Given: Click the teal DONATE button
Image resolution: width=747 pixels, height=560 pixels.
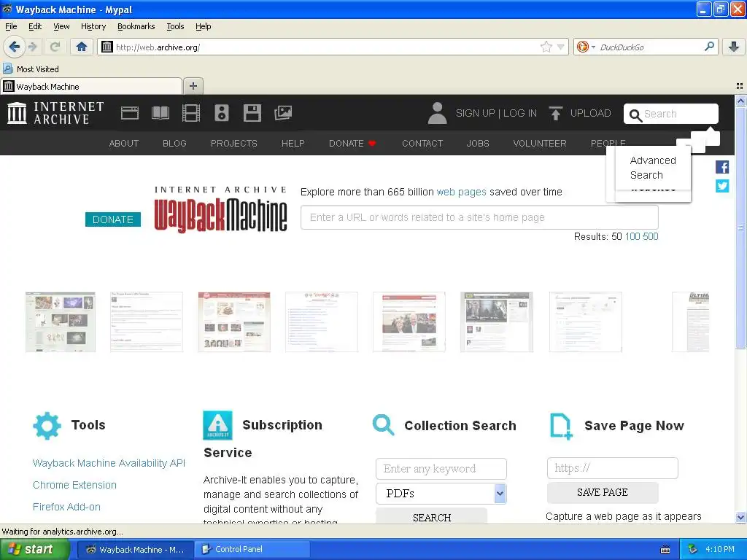Looking at the screenshot, I should click(113, 219).
